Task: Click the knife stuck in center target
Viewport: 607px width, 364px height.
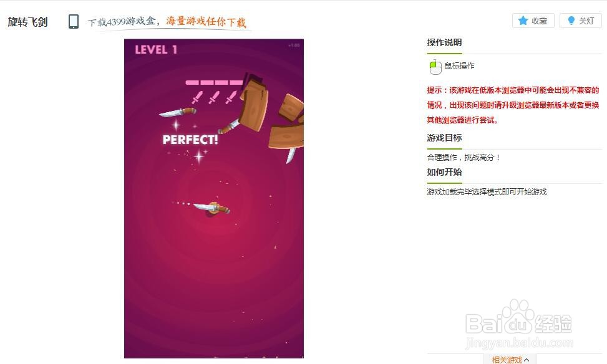Action: point(211,209)
